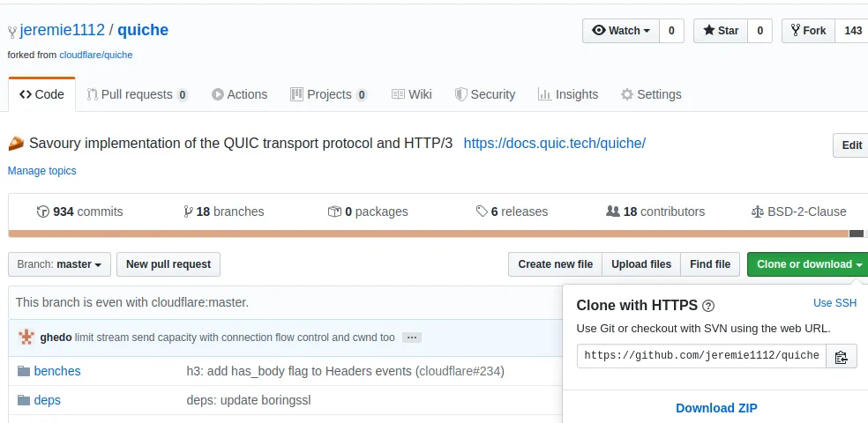Click the deps folder icon

click(x=24, y=400)
